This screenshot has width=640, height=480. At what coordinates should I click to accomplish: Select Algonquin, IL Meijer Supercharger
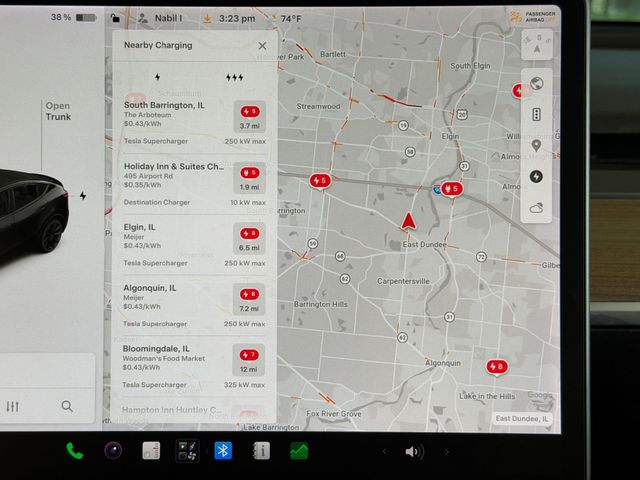click(x=195, y=306)
